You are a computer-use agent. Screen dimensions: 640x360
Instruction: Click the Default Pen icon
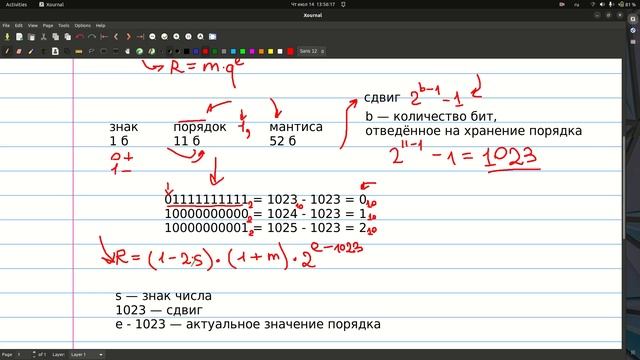(x=151, y=51)
